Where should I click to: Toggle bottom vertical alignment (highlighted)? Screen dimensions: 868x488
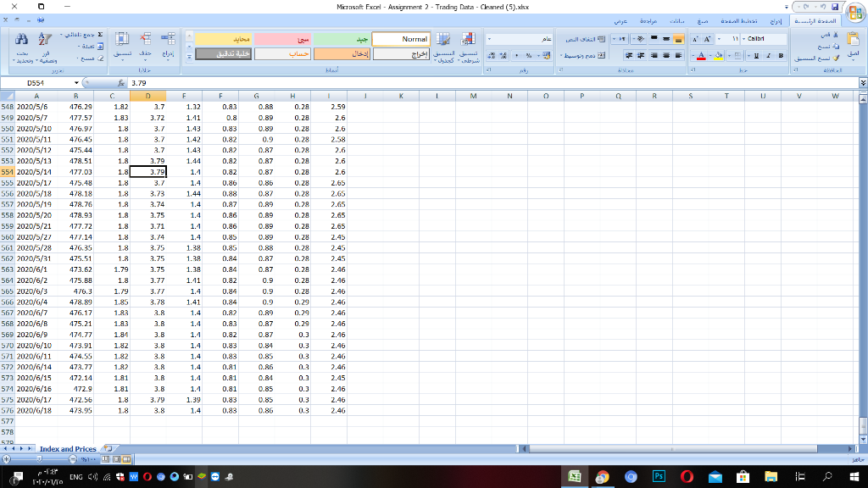click(679, 39)
